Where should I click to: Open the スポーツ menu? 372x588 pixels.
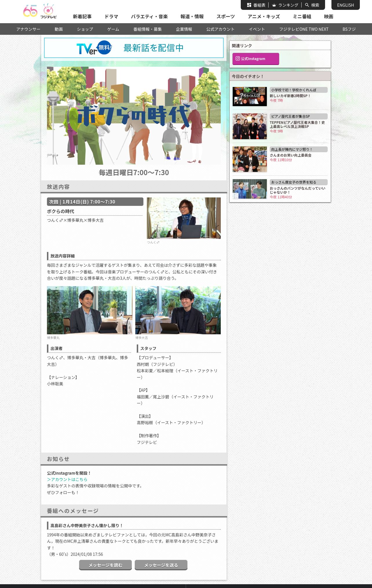(x=226, y=17)
